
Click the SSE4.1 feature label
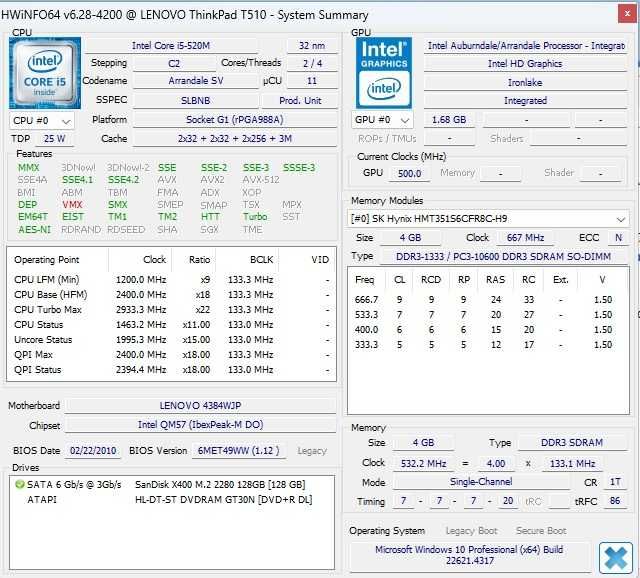[x=78, y=180]
